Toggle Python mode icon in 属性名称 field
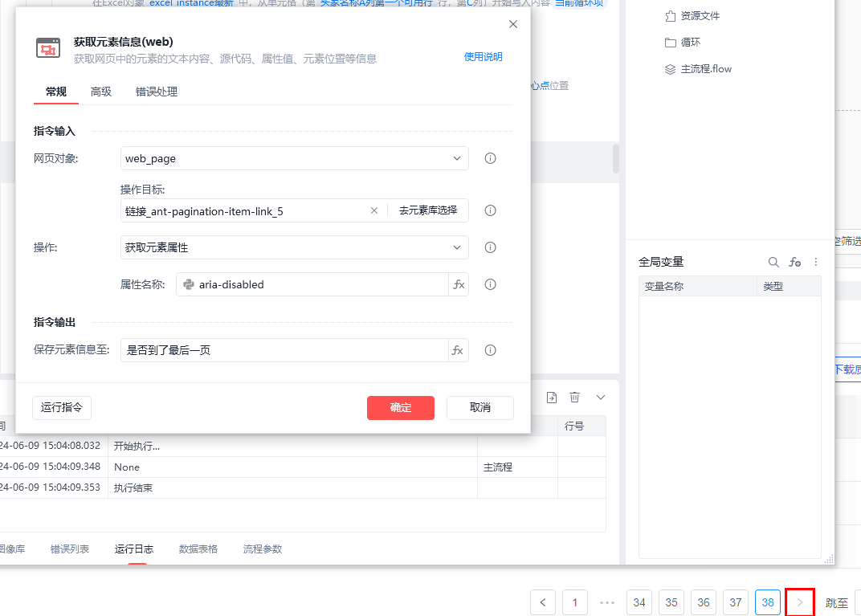The width and height of the screenshot is (861, 616). [x=188, y=284]
